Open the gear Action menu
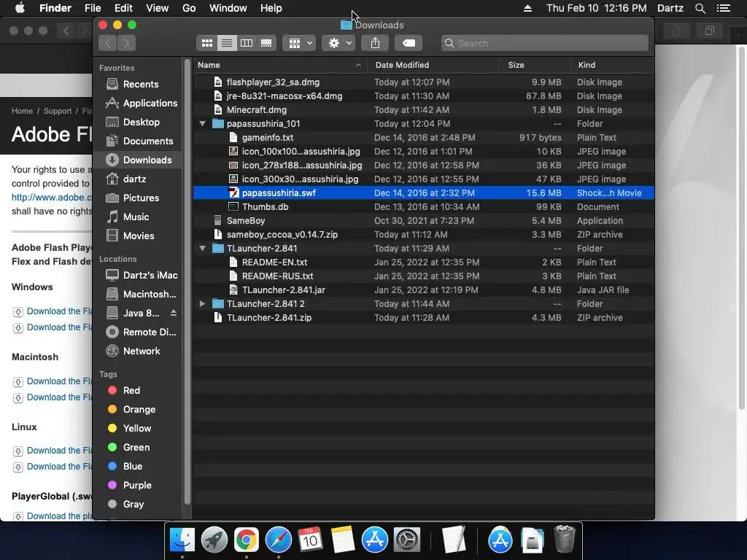Screen dimensions: 747x560 coord(339,43)
